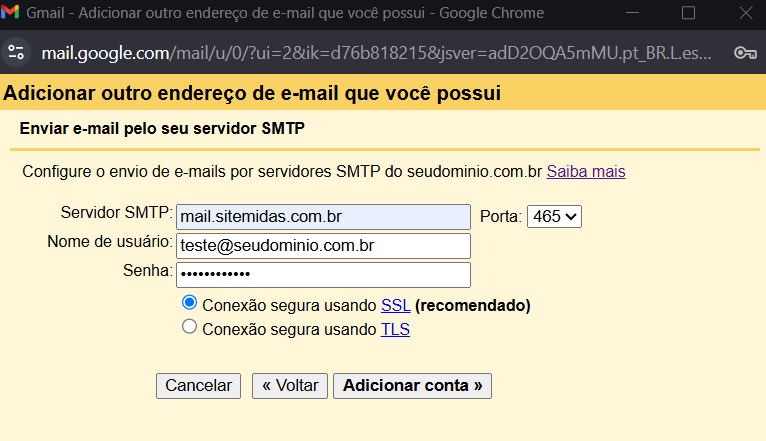Click the Cancelar button
Viewport: 766px width, 441px height.
(x=198, y=386)
